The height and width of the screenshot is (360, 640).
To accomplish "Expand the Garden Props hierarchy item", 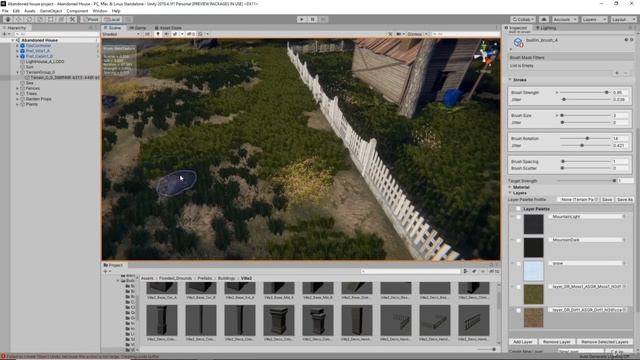I will tap(18, 99).
